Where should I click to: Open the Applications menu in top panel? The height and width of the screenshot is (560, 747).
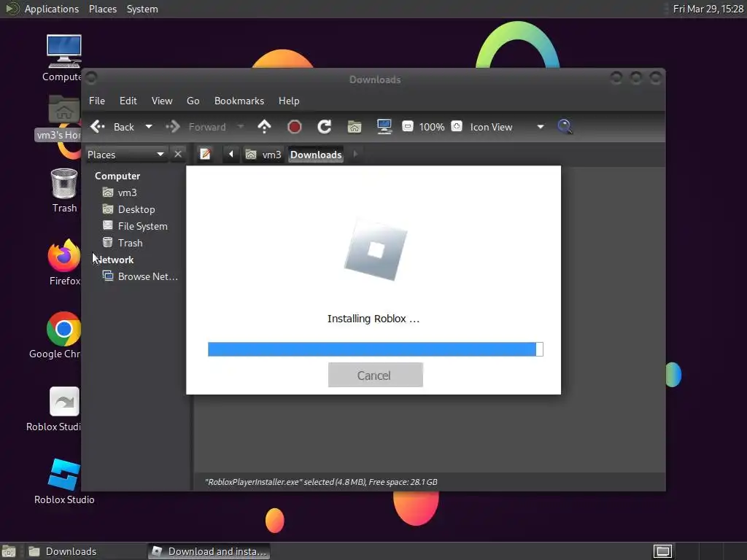tap(52, 9)
